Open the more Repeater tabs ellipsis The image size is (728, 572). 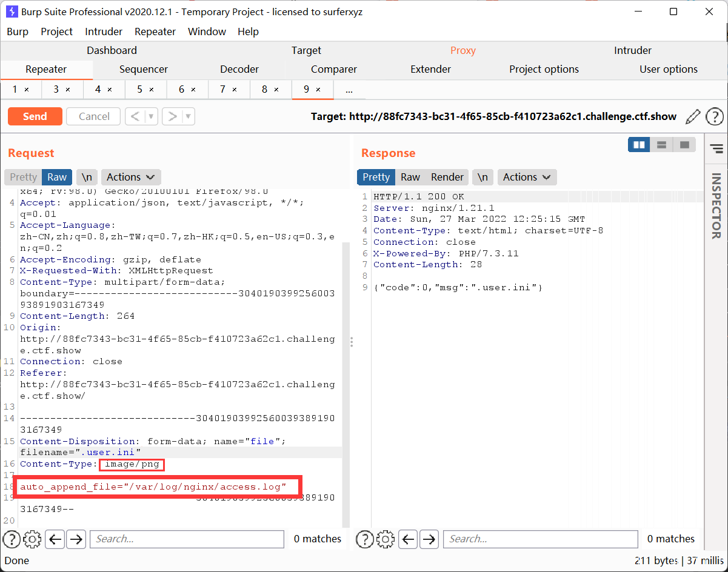pos(349,90)
